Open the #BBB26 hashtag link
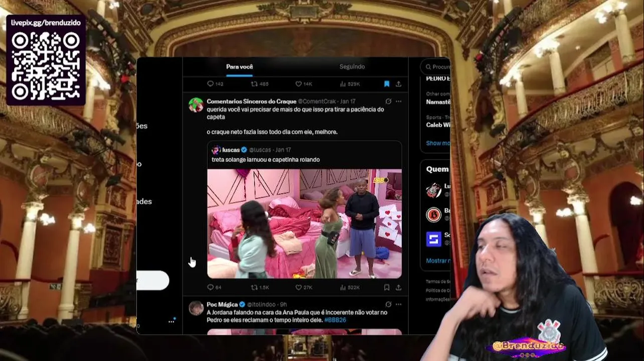 click(335, 320)
